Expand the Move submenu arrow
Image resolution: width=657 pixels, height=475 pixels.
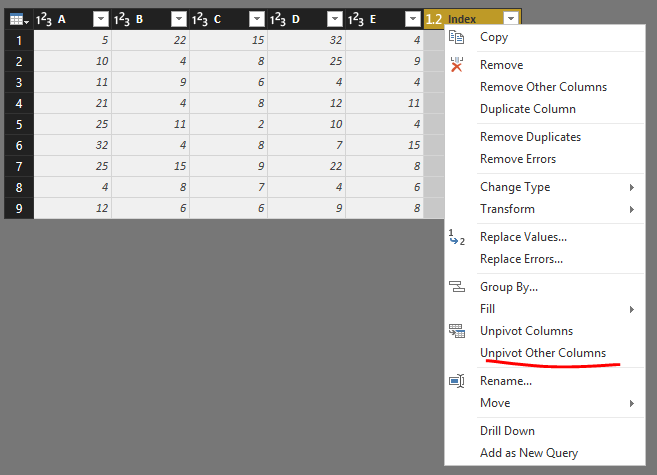point(631,403)
